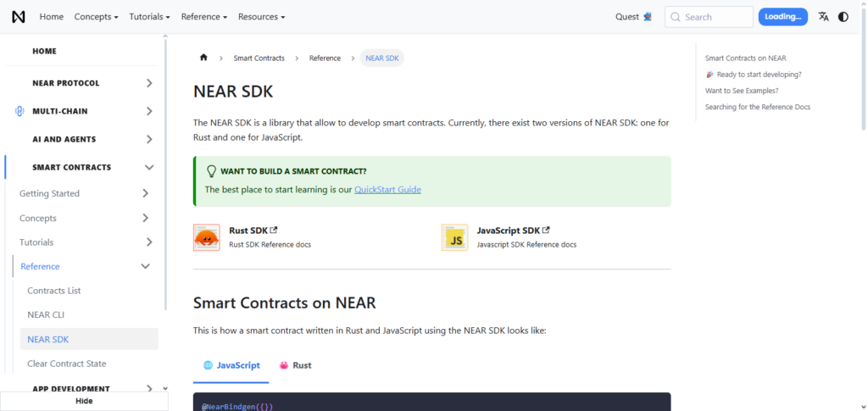The height and width of the screenshot is (411, 868).
Task: Click the JavaScript SDK JS thumbnail
Action: [454, 237]
